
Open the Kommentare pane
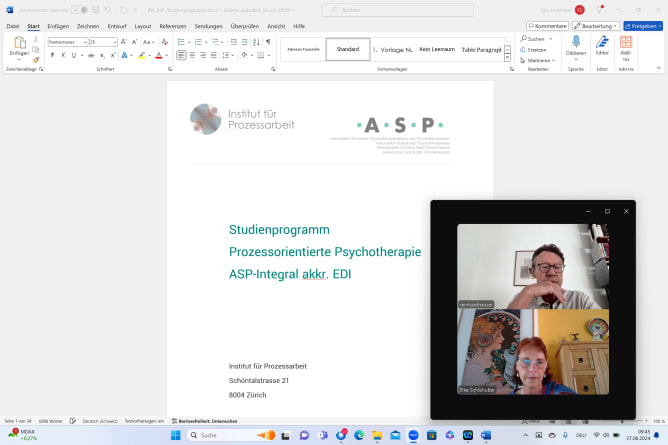(x=547, y=26)
